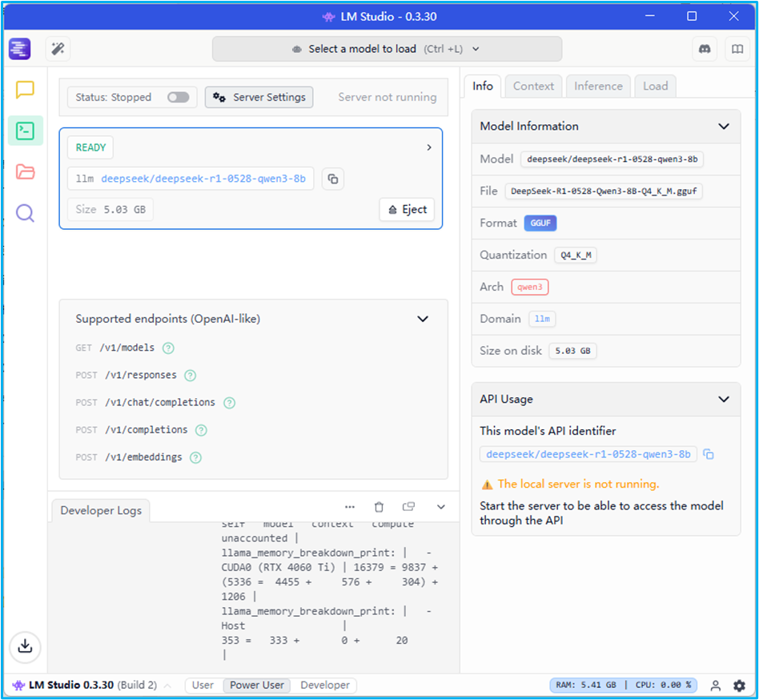Show help for /v1/embeddings endpoint

(x=195, y=457)
